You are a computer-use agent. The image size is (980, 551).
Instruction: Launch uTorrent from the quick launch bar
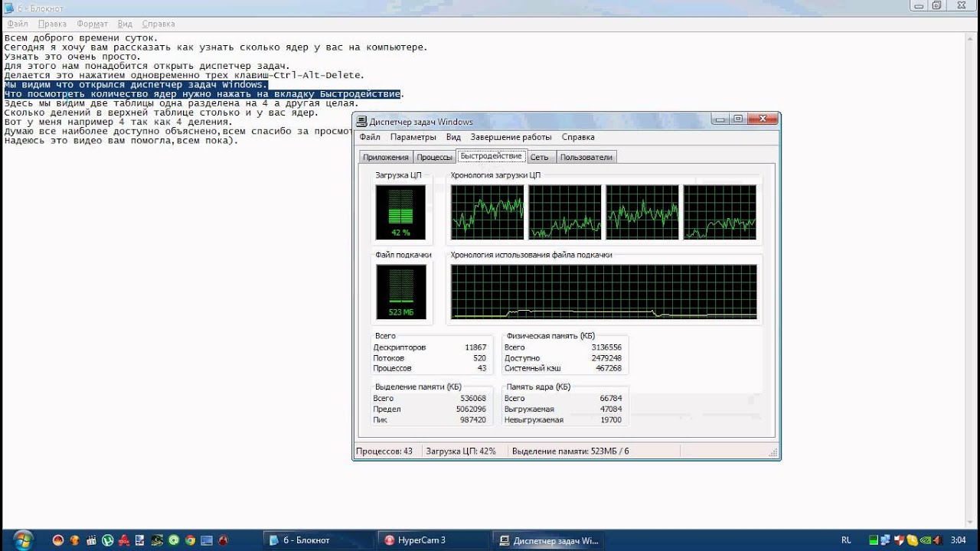tap(107, 540)
